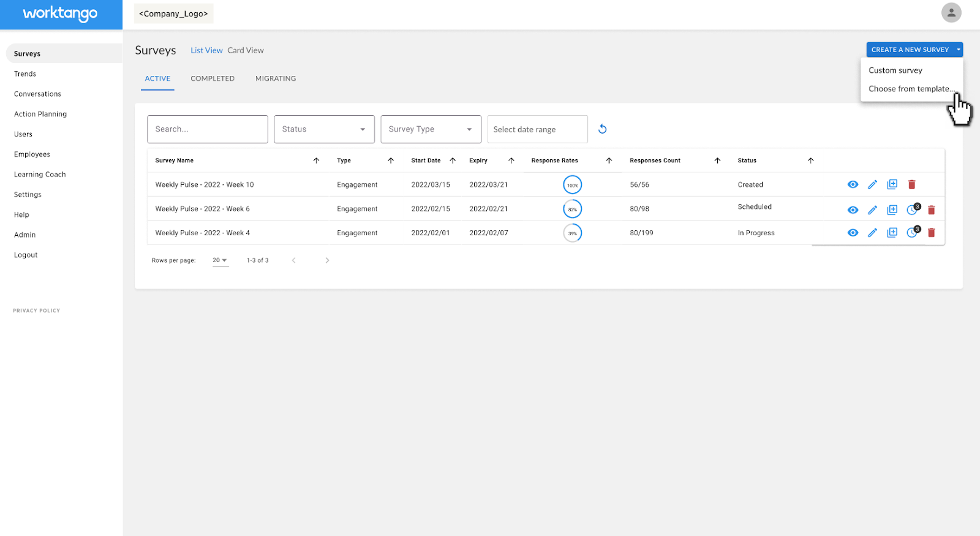Open Admin in the sidebar
Screen dimensions: 980x536
pos(24,235)
